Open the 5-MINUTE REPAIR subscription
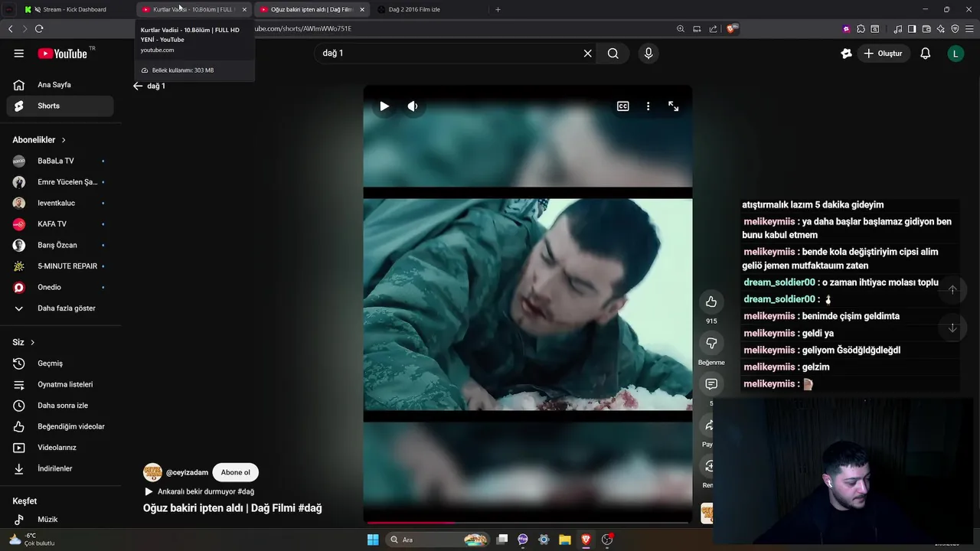Screen dimensions: 980x551 pos(60,266)
